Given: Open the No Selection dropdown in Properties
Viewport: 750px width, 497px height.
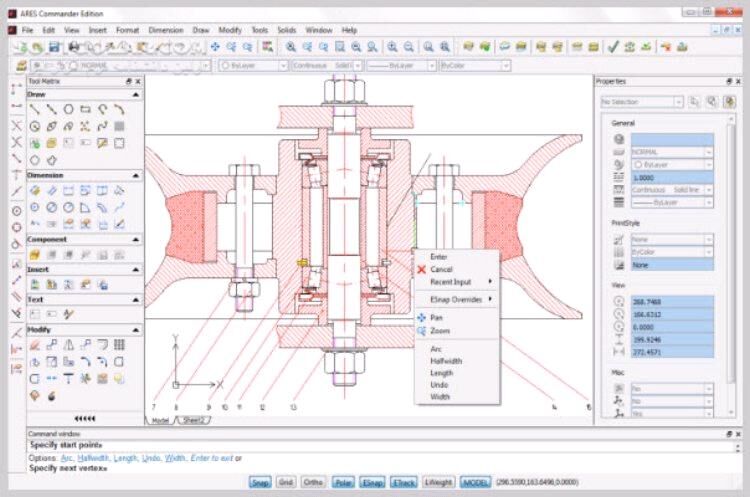Looking at the screenshot, I should click(x=640, y=102).
